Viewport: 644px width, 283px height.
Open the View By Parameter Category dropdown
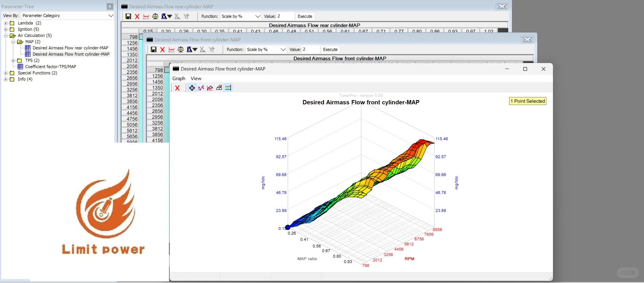coord(110,16)
